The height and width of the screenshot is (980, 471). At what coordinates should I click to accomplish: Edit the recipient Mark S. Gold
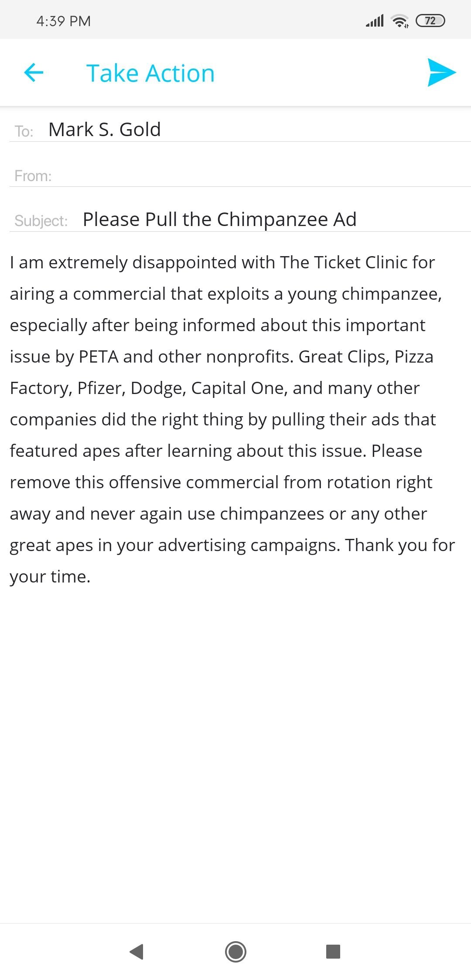[x=105, y=130]
